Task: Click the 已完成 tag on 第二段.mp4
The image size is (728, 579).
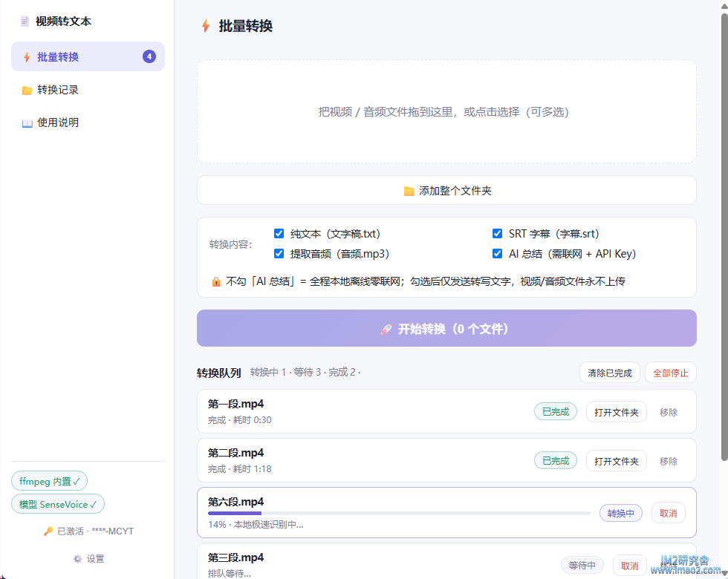Action: click(556, 461)
